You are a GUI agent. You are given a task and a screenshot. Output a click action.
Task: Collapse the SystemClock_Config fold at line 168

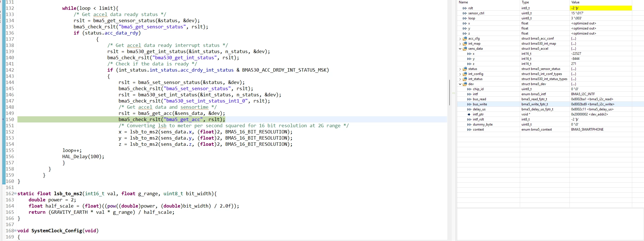[x=15, y=231]
